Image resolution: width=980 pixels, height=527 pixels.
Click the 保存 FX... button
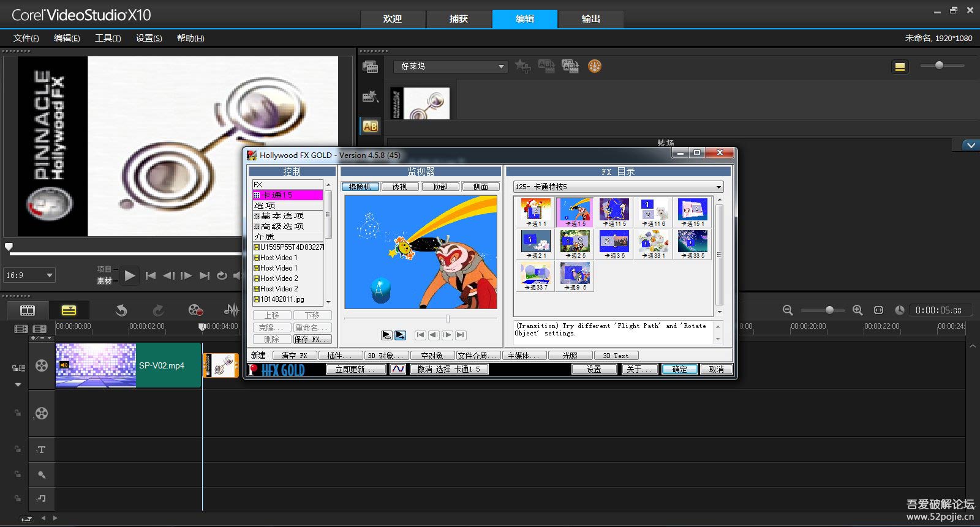tap(312, 339)
